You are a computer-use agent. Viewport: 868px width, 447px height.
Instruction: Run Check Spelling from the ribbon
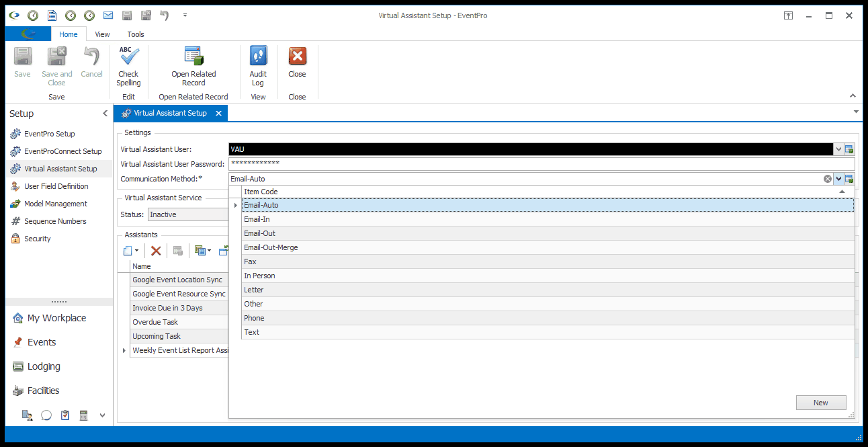(x=128, y=66)
